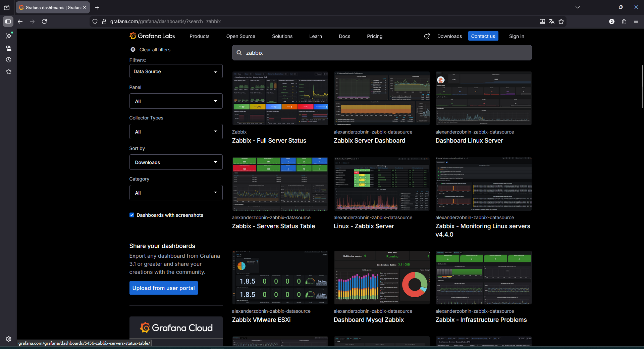Click the translate page icon
Viewport: 644px width, 349px height.
552,21
